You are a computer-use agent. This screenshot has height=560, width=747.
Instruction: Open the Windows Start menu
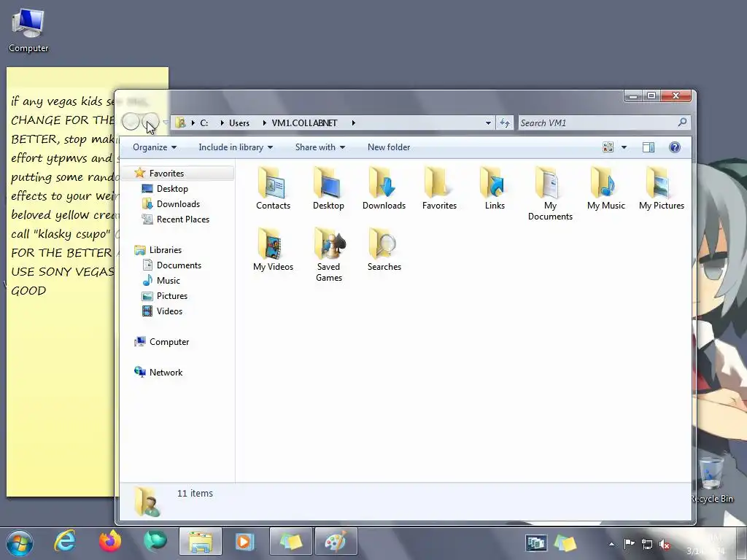[x=20, y=542]
